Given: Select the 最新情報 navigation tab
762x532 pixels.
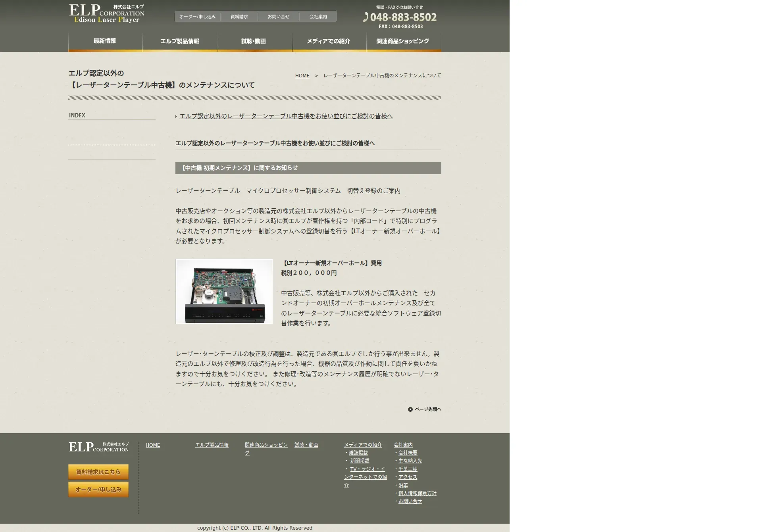Looking at the screenshot, I should (x=105, y=41).
